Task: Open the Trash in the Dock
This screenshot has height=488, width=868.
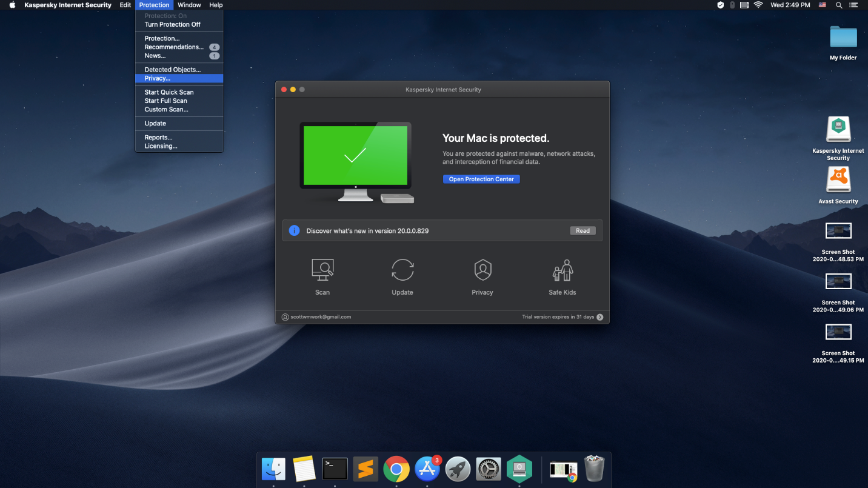Action: coord(594,469)
